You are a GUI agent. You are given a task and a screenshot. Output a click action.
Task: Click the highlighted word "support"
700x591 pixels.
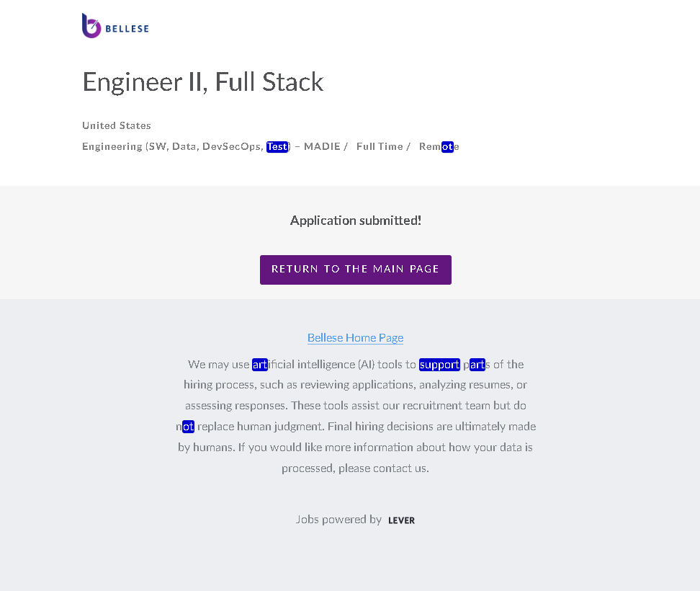(439, 365)
